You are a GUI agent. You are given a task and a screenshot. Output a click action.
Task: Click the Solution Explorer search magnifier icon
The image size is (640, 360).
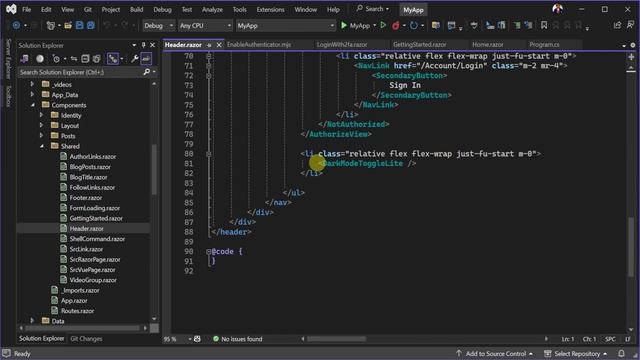(147, 72)
